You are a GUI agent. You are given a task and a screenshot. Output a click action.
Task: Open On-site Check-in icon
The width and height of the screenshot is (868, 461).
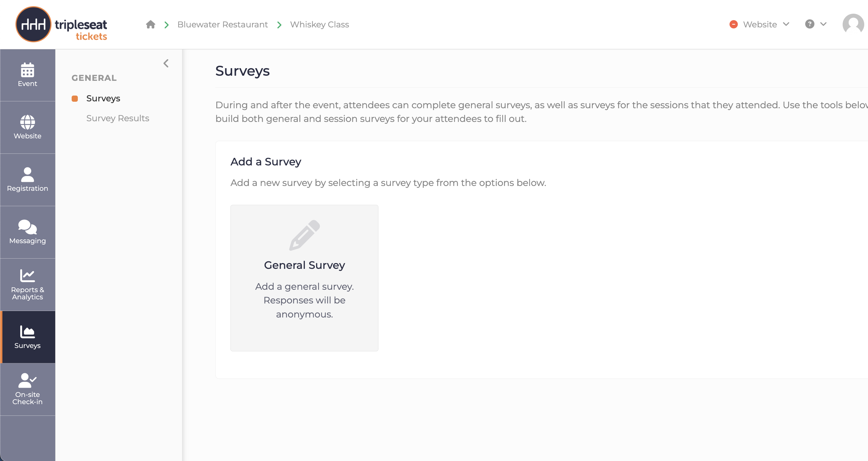27,380
